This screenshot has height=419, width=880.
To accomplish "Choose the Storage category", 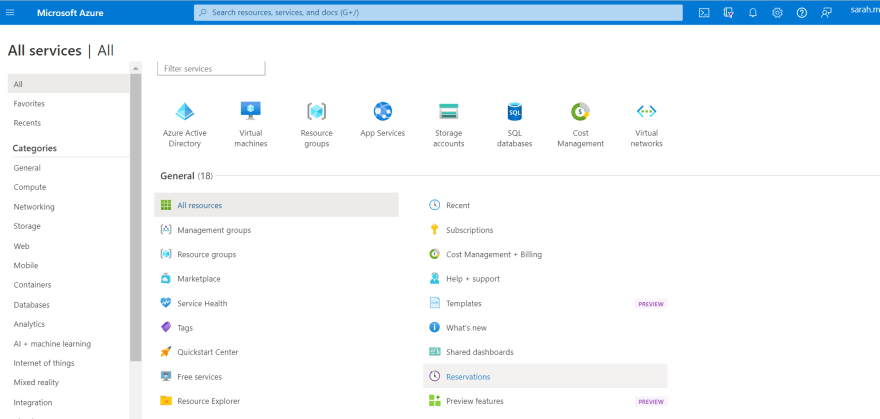I will (27, 227).
